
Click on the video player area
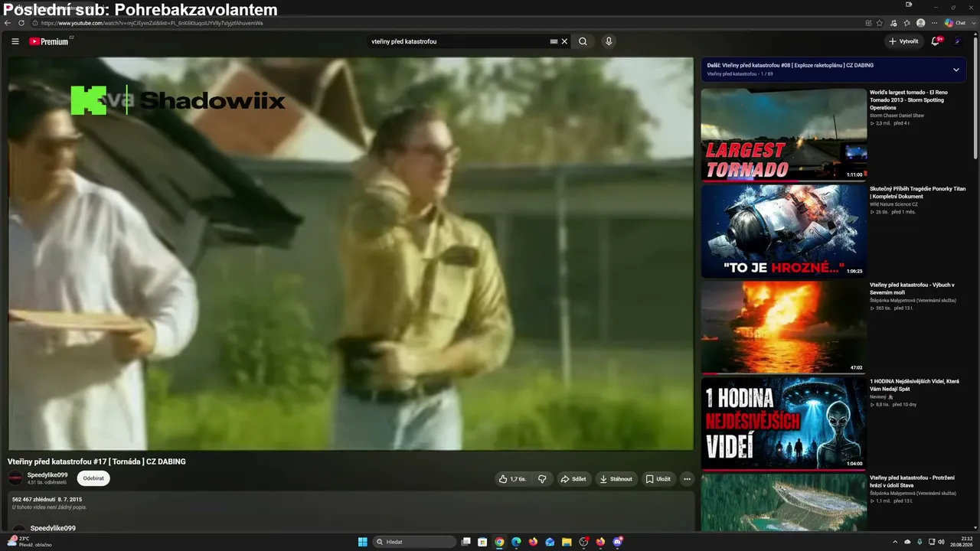coord(351,253)
